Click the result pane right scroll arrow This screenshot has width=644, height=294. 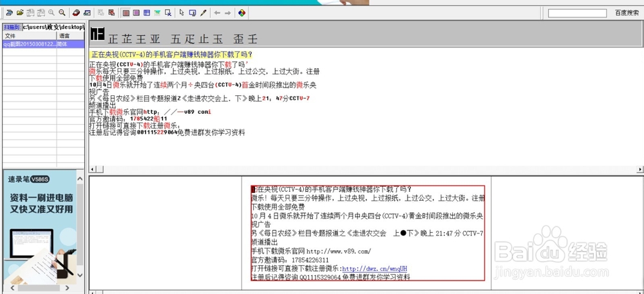tap(640, 169)
